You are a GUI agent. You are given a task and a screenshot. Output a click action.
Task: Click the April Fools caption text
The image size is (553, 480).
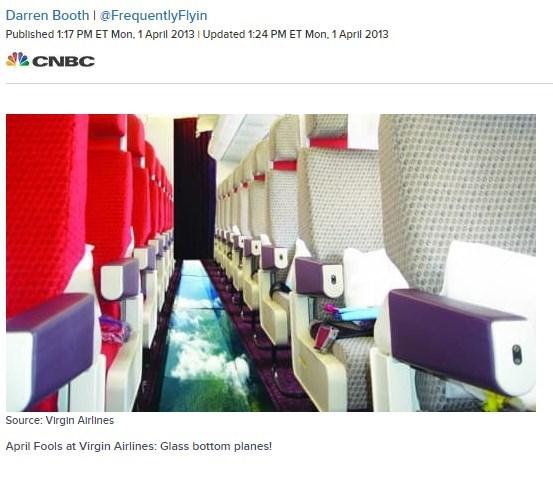(x=139, y=446)
